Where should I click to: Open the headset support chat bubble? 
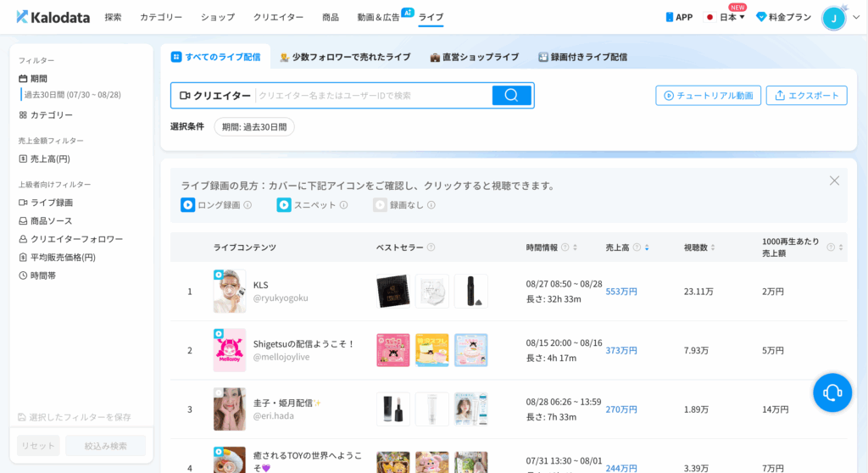click(x=832, y=392)
